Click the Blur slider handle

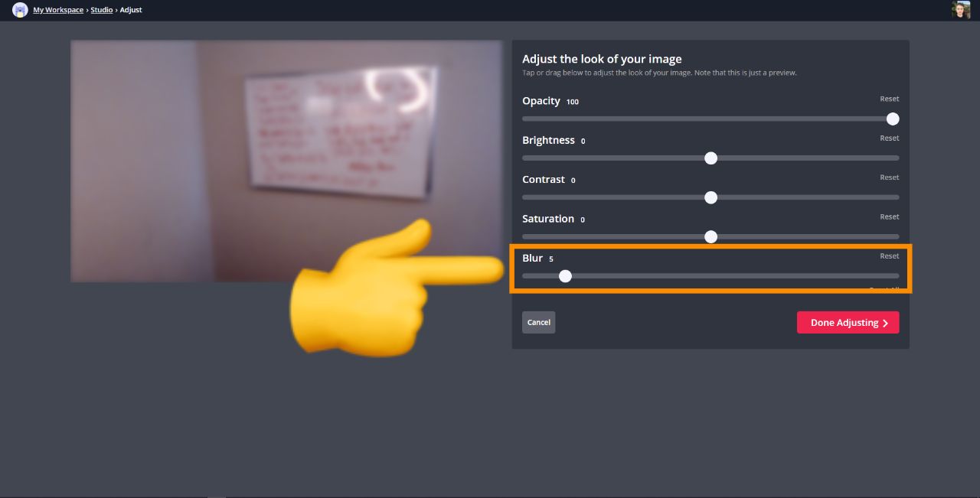click(565, 276)
